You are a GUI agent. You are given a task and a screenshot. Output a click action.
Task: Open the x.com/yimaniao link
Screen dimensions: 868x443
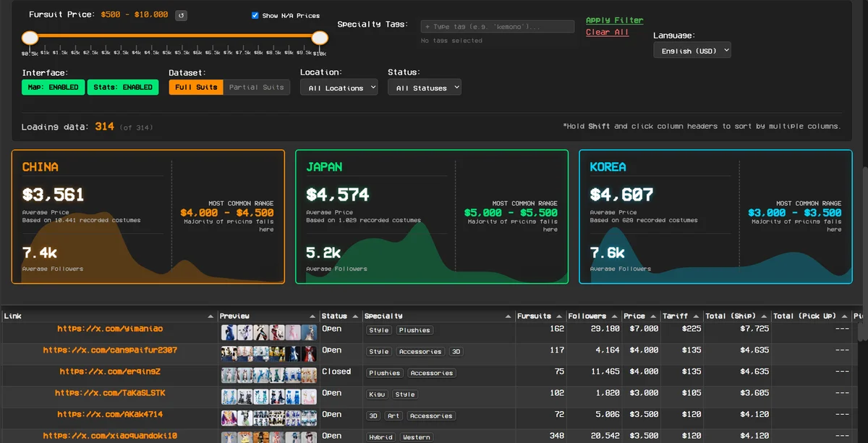[x=110, y=329]
